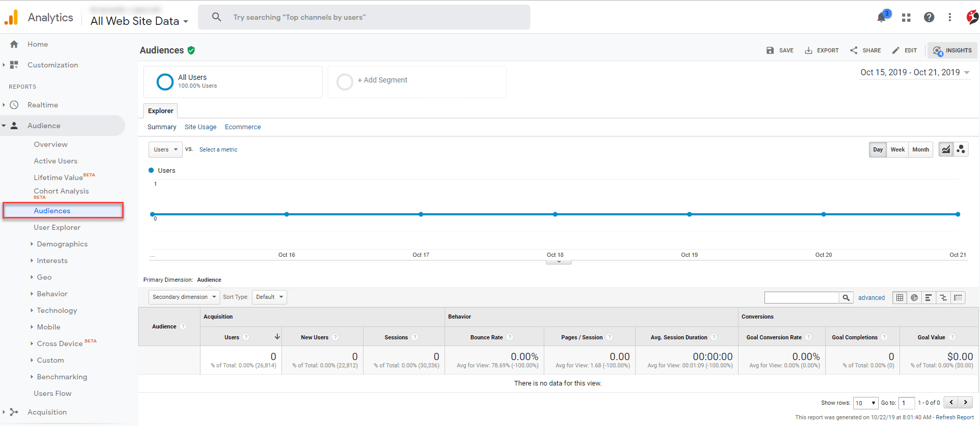Image resolution: width=980 pixels, height=426 pixels.
Task: Open the Google apps grid icon
Action: coord(906,18)
